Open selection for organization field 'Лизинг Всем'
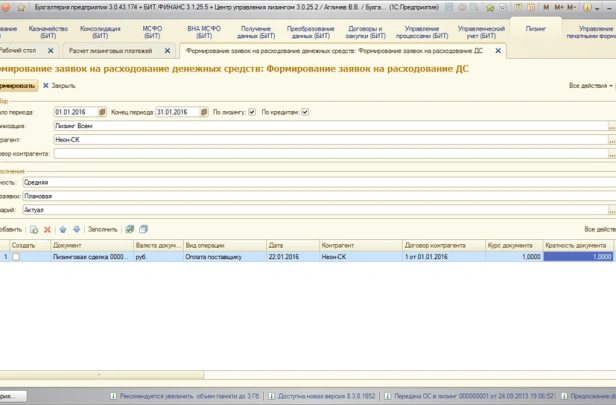 point(611,127)
